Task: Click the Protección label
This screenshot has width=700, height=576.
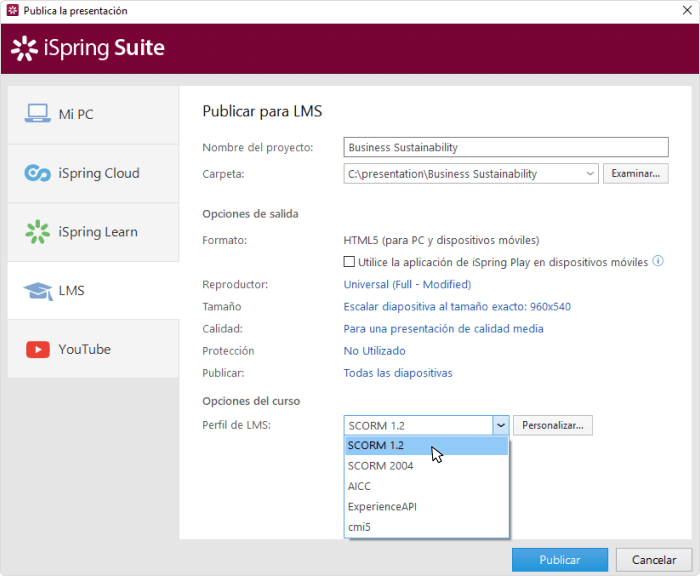Action: (x=228, y=351)
